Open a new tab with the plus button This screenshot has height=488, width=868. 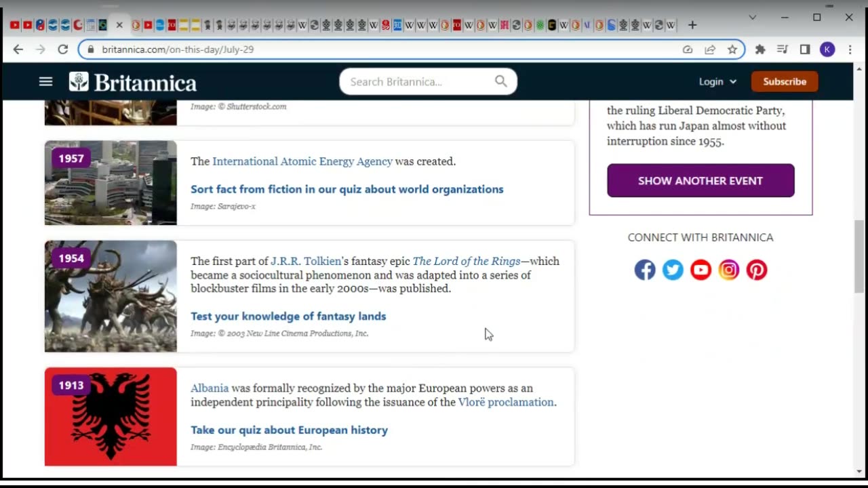(x=692, y=25)
